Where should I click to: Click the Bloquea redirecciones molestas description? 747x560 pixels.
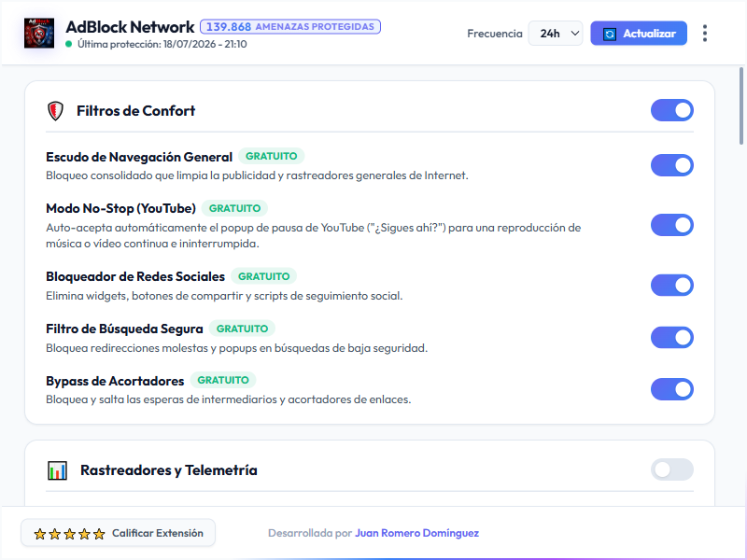(237, 348)
